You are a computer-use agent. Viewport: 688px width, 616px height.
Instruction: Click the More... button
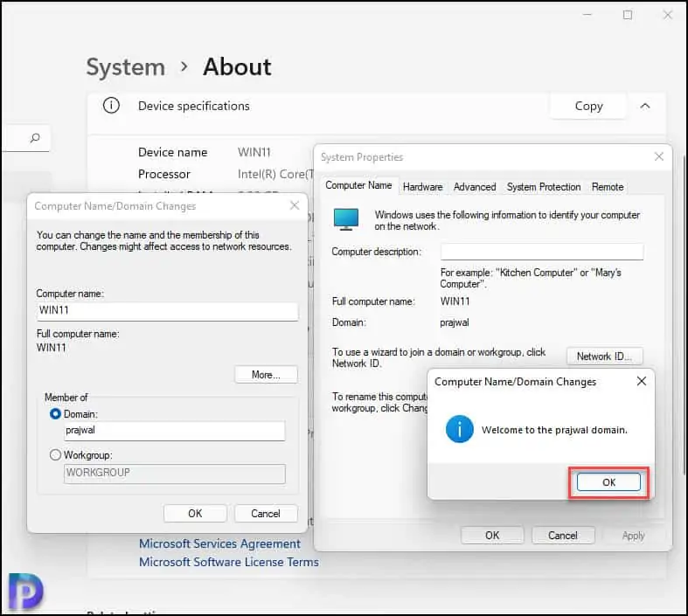(x=266, y=375)
